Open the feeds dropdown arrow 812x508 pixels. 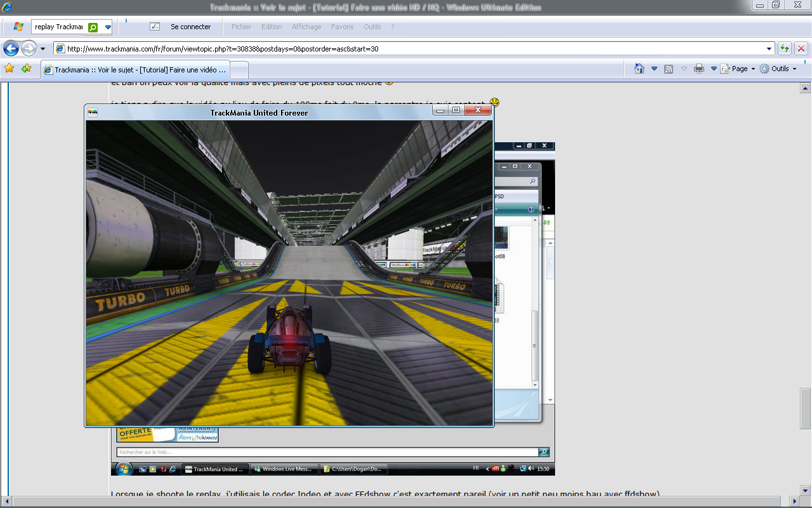click(684, 69)
